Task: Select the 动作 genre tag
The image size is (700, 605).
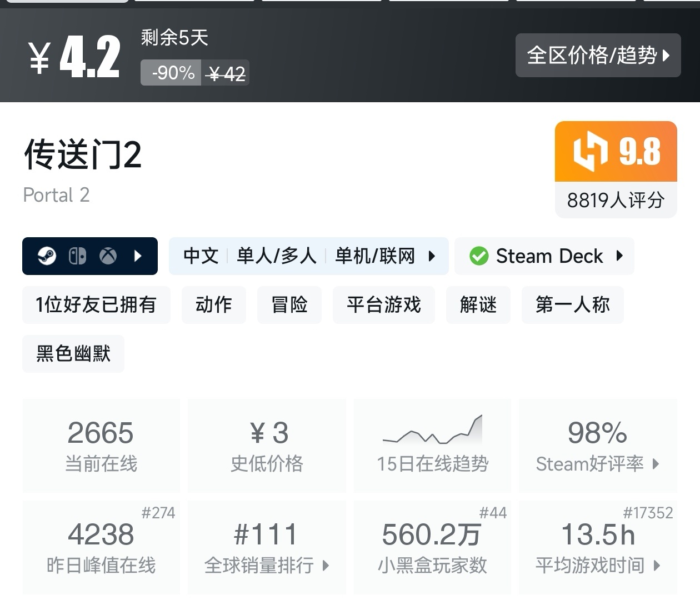Action: point(214,304)
